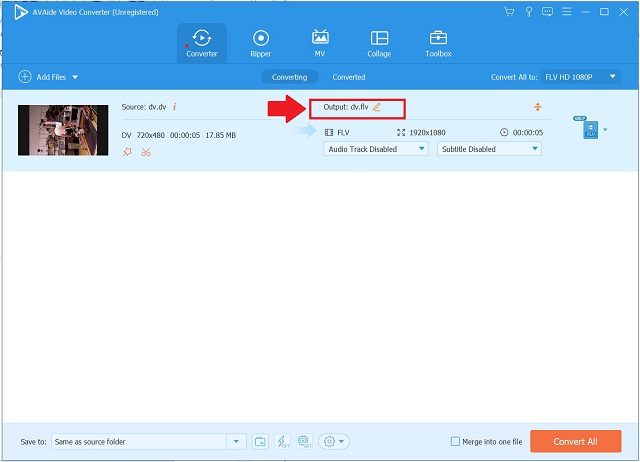
Task: Open the Collage tab
Action: [x=379, y=43]
